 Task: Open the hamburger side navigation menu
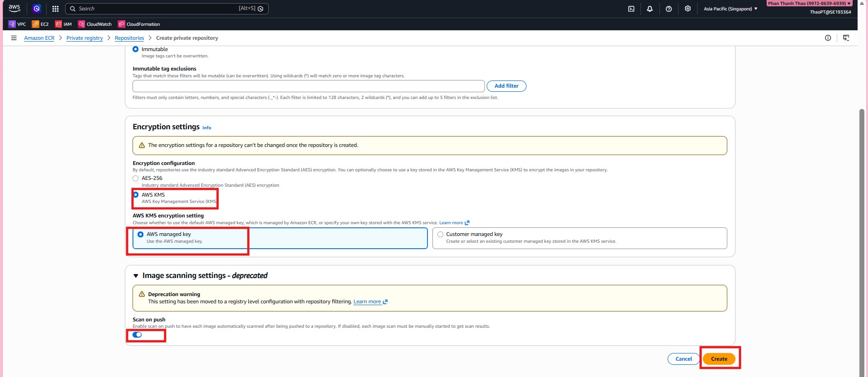(x=14, y=38)
